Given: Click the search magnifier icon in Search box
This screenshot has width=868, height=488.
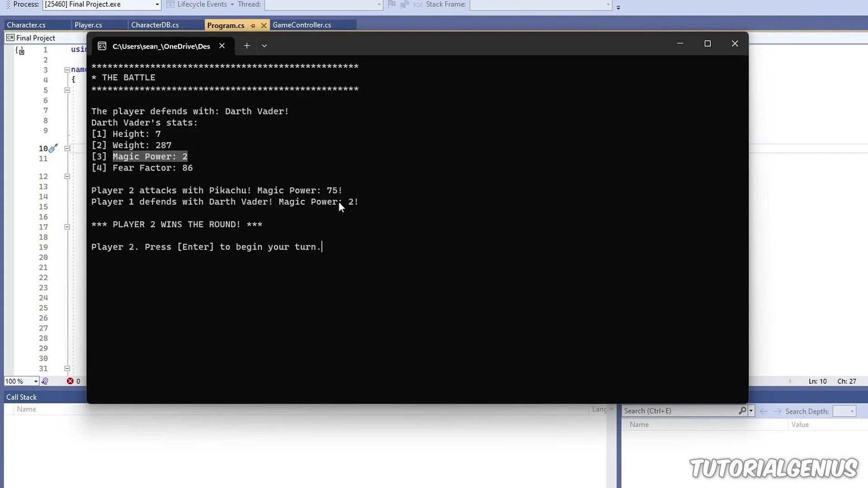Looking at the screenshot, I should pos(742,411).
